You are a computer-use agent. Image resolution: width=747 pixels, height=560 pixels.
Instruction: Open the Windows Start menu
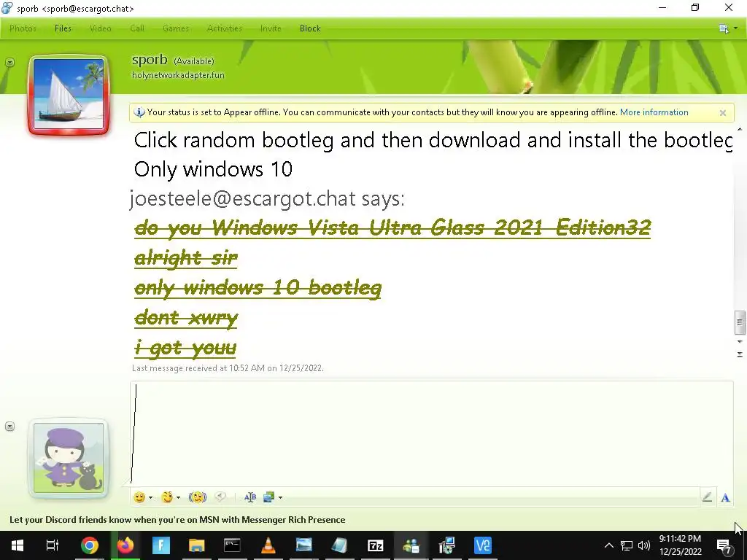(18, 545)
